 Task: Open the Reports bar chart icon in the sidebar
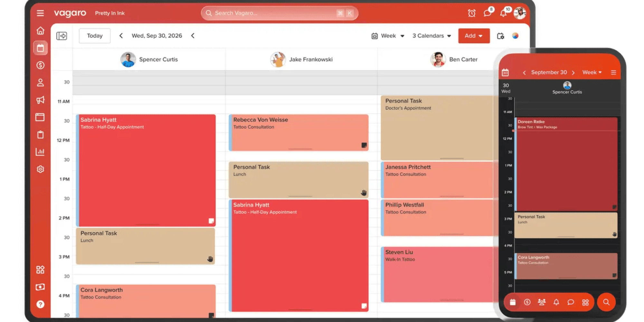[40, 152]
